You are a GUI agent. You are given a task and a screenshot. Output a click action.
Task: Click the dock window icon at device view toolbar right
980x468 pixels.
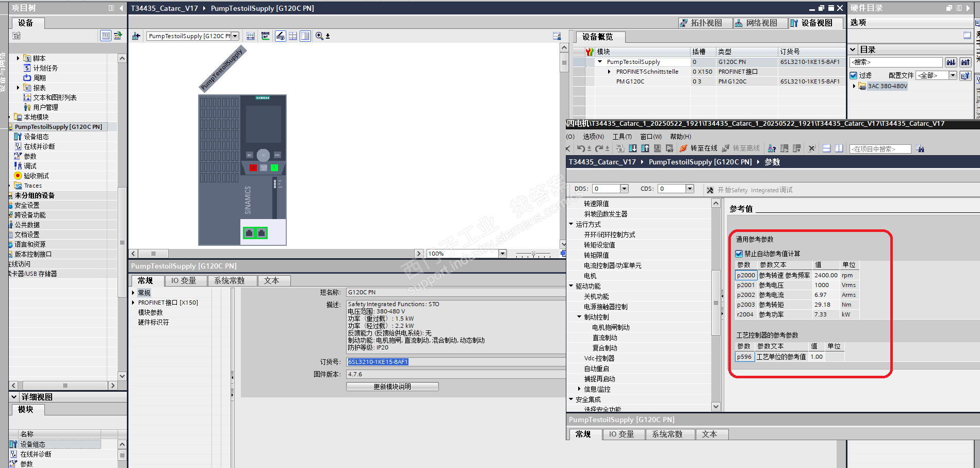click(x=557, y=36)
